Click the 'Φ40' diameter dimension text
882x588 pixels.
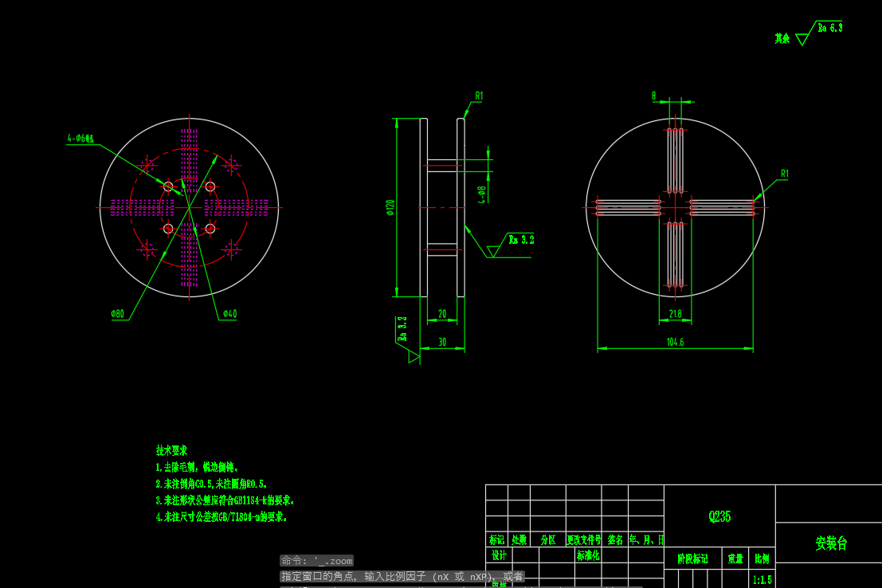click(229, 313)
